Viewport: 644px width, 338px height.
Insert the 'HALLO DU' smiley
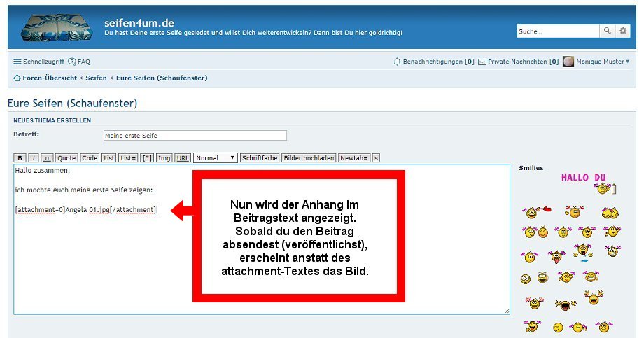point(587,183)
